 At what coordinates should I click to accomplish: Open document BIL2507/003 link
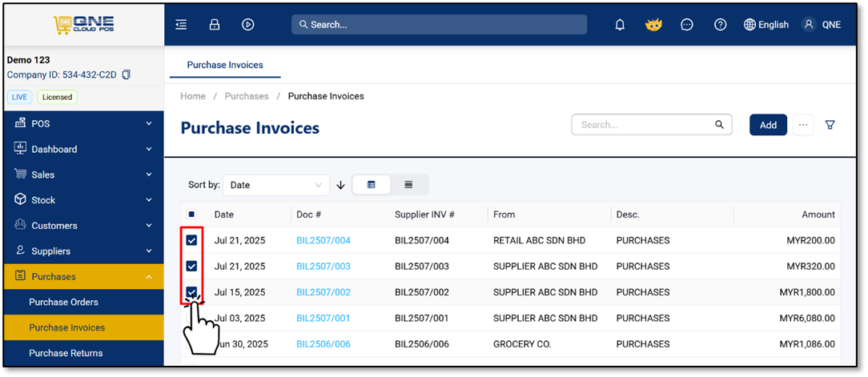click(x=323, y=267)
